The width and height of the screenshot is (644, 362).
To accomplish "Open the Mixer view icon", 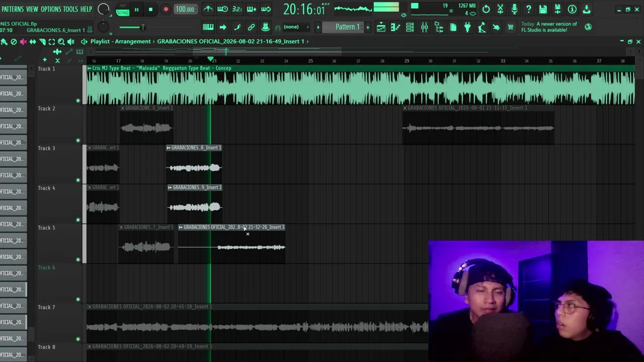I will point(424,27).
